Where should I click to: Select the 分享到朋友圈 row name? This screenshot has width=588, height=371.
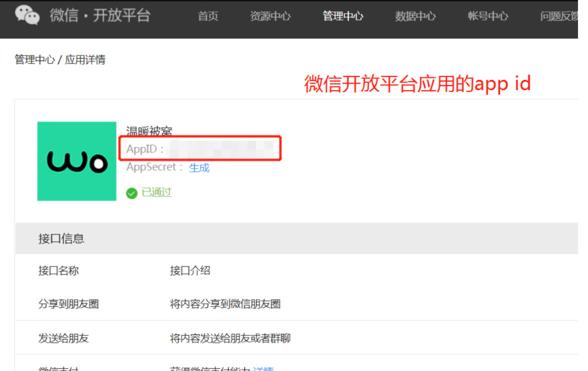coord(69,304)
